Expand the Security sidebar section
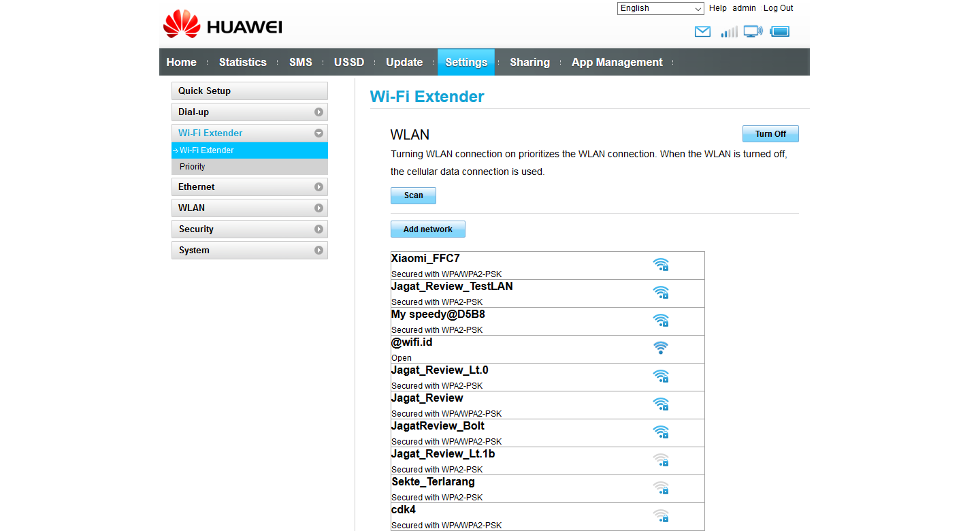The width and height of the screenshot is (980, 531). click(249, 229)
